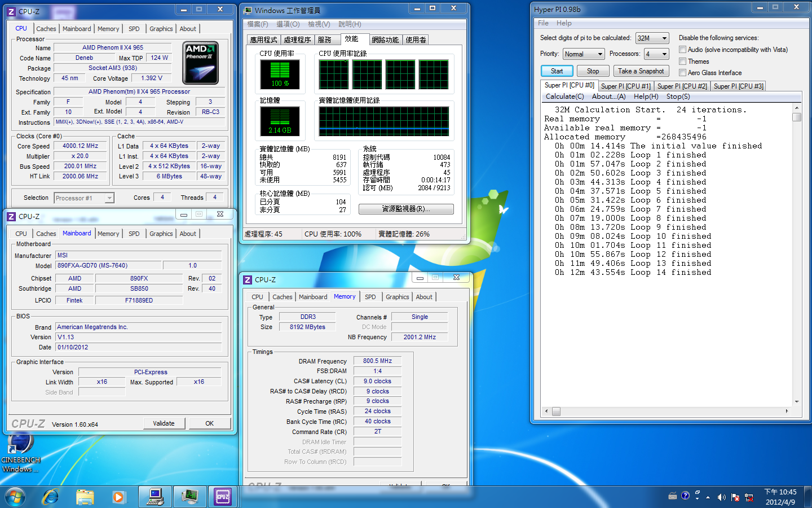Open the digits of pi 32M dropdown
This screenshot has height=508, width=812.
[652, 38]
